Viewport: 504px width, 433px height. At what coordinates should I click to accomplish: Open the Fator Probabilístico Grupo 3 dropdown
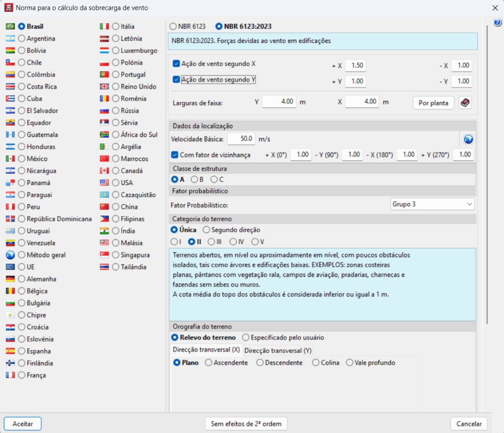tap(432, 204)
